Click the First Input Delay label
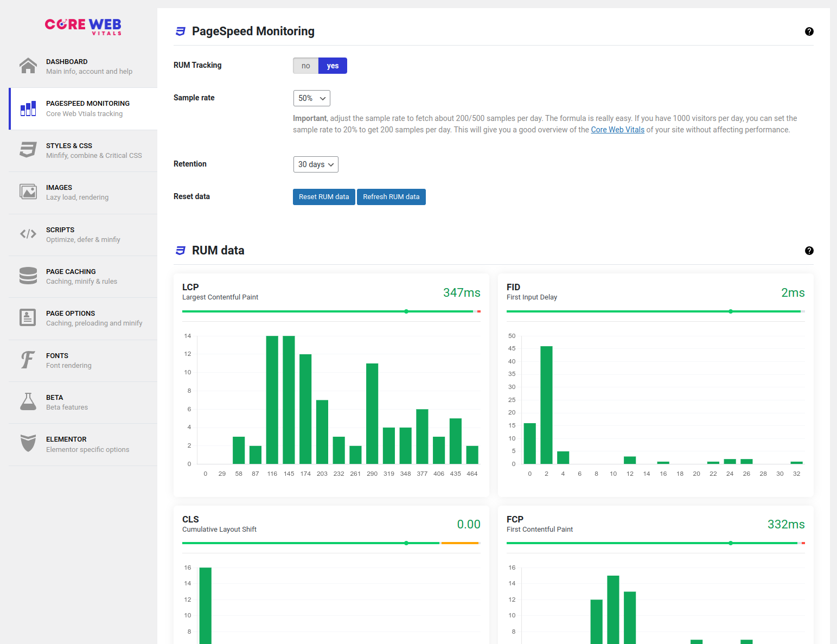Screen dimensions: 837x644 pyautogui.click(x=532, y=297)
